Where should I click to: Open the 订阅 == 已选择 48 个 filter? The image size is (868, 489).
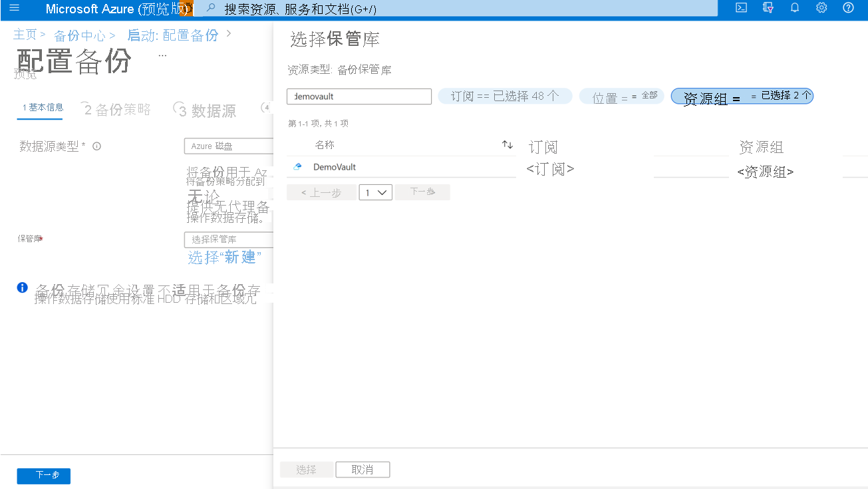click(505, 96)
